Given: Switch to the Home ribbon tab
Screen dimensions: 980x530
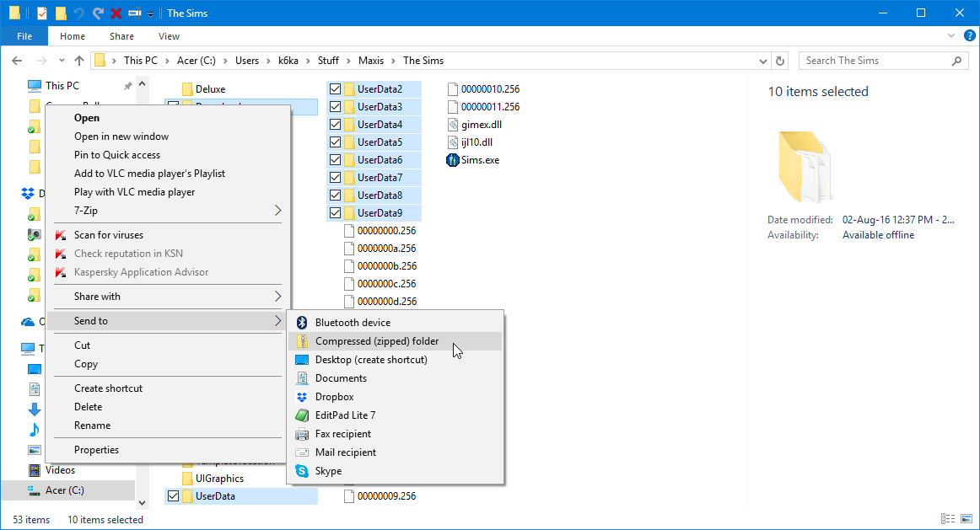Looking at the screenshot, I should [x=73, y=36].
